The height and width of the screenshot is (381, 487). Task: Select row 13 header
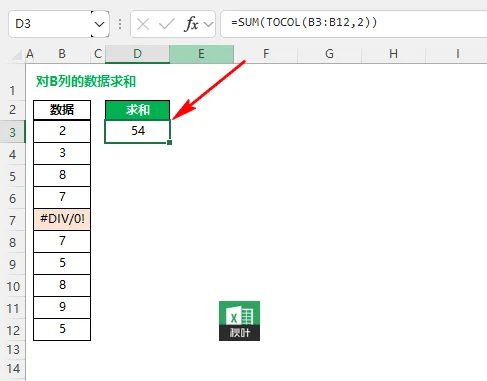click(x=13, y=350)
